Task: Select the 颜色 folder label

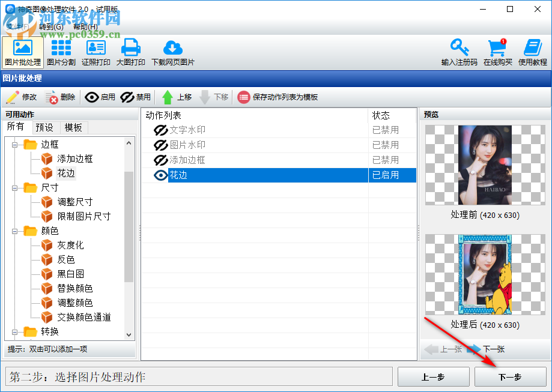Action: pyautogui.click(x=50, y=231)
